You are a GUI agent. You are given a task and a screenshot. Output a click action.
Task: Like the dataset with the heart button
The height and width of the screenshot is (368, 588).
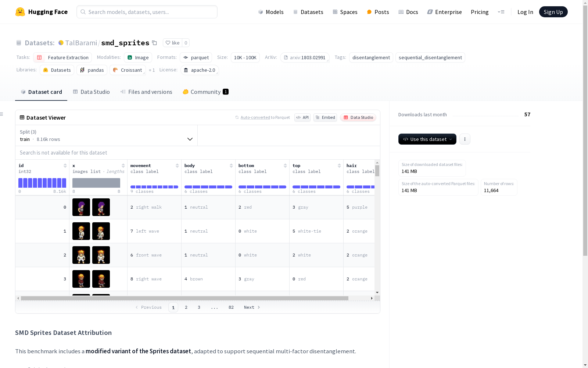click(x=172, y=43)
